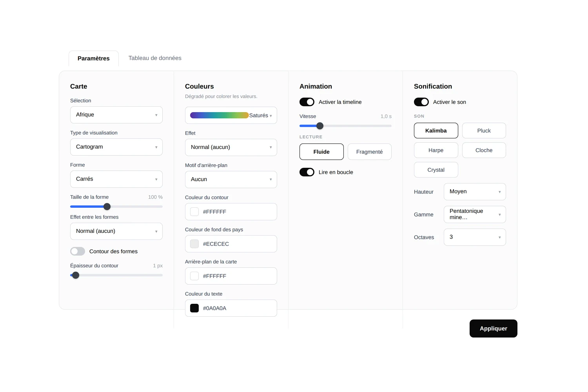
Task: Pick the black Couleur du texte swatch
Action: [x=194, y=308]
